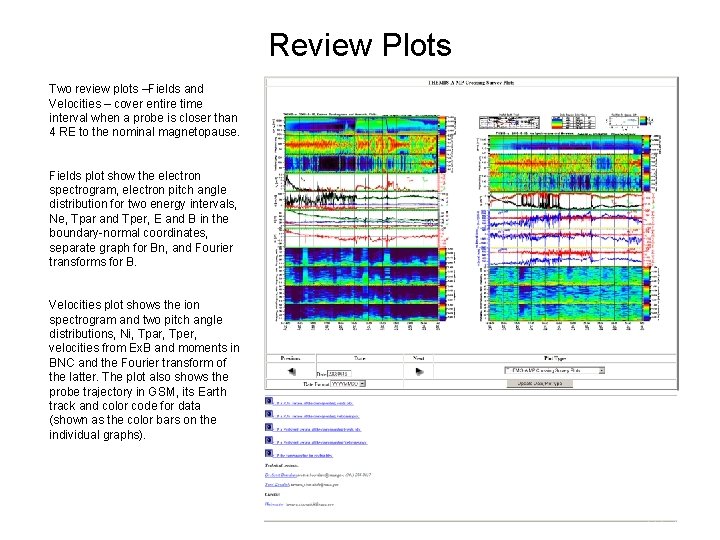Open the Plot Type dropdown list

[555, 370]
